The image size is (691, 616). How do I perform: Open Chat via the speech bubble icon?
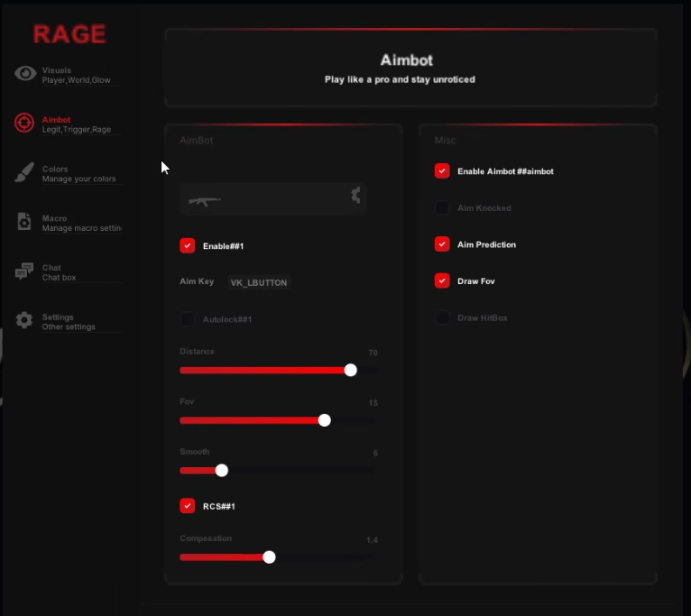pos(25,271)
